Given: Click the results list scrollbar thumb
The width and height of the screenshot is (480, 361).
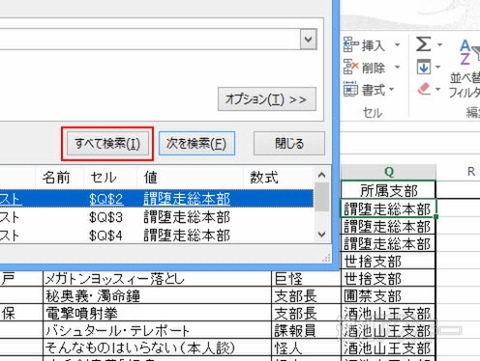Looking at the screenshot, I should tap(322, 197).
